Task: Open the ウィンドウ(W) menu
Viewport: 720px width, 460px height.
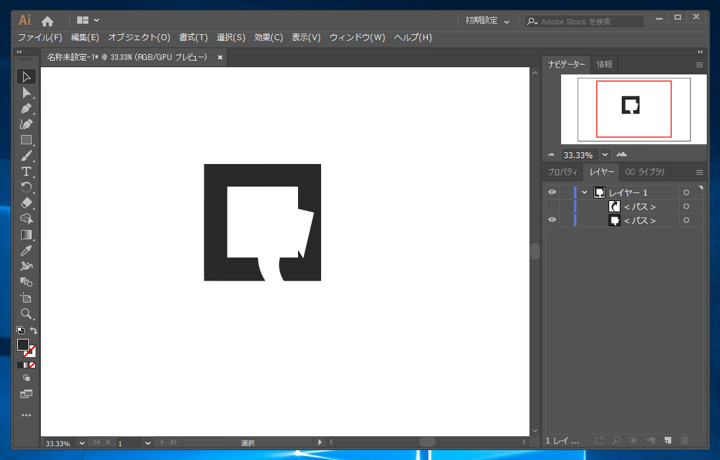Action: (357, 38)
